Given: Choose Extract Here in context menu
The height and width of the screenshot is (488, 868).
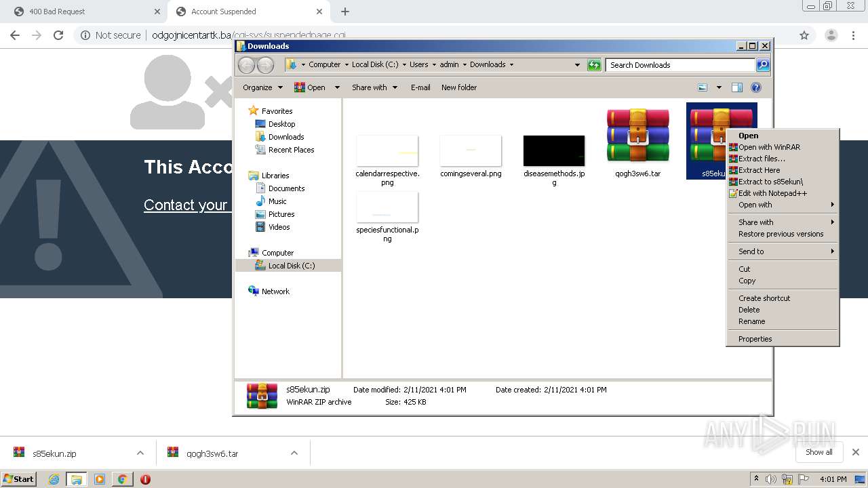Looking at the screenshot, I should 783,170.
